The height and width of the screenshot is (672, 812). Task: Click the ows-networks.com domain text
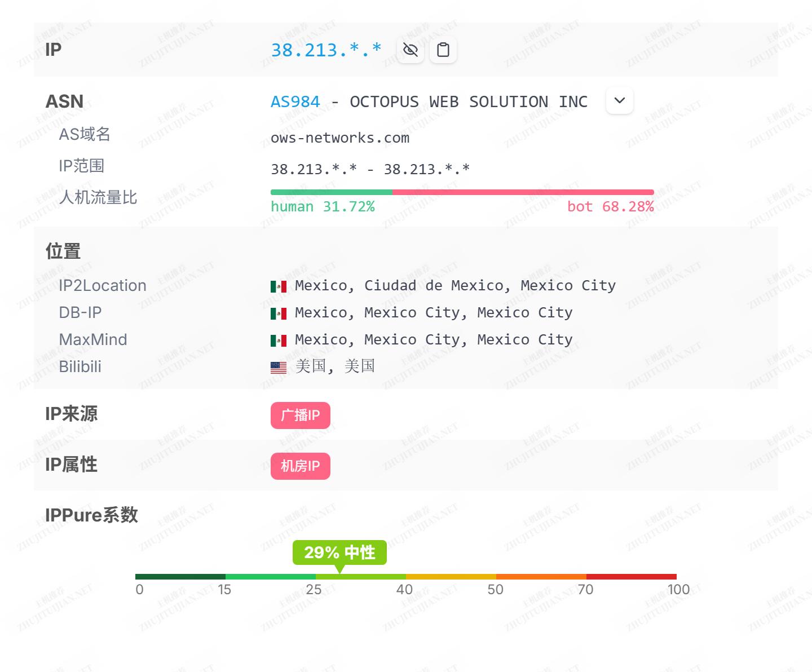point(340,138)
